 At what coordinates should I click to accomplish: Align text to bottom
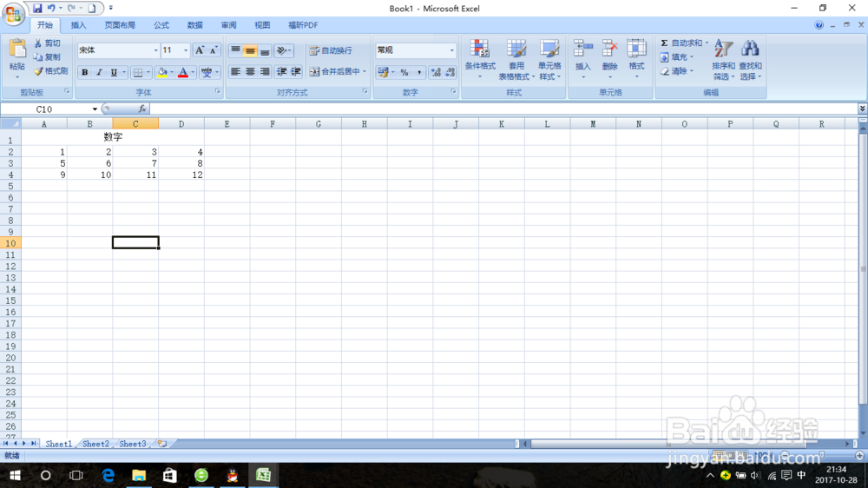[265, 51]
